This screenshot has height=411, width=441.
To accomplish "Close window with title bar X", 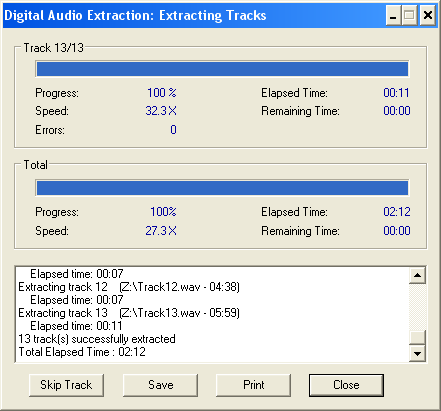I will click(x=428, y=15).
